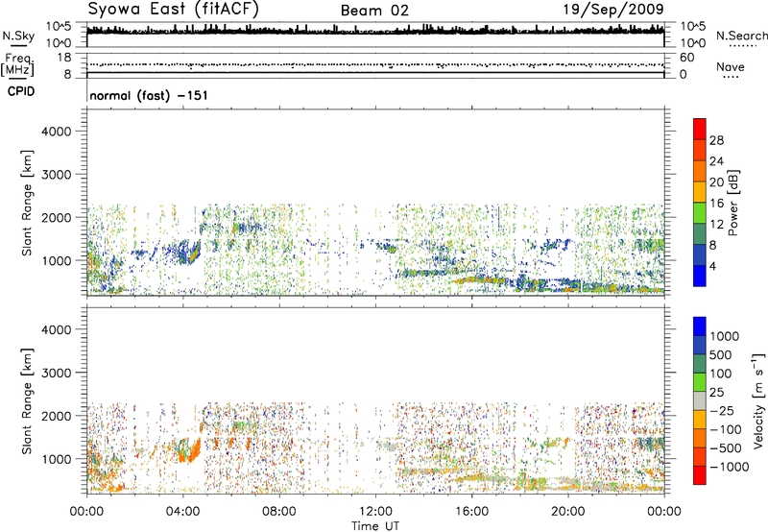Screen dimensions: 768x532
Task: Click the "Nave" legend label
Action: [731, 67]
